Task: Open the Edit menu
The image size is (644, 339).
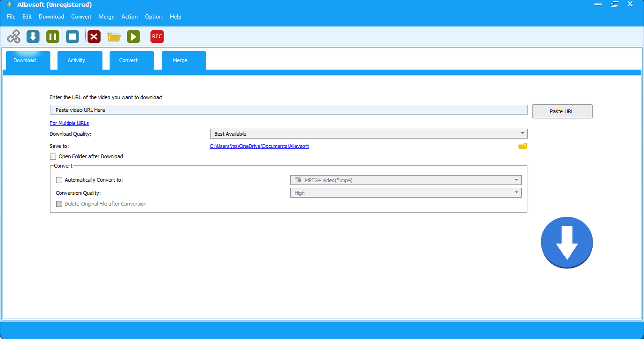Action: tap(27, 17)
